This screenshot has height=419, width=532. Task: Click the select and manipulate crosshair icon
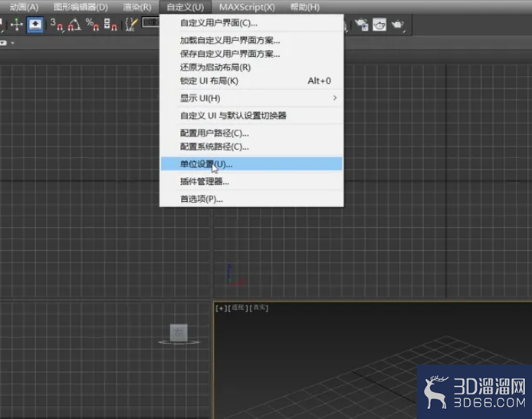point(16,25)
